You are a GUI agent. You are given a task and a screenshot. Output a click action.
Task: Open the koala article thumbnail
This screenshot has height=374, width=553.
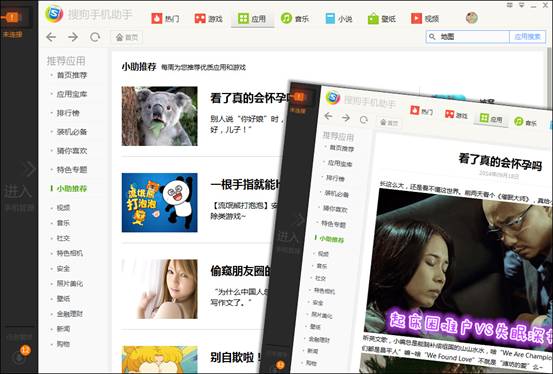[159, 116]
